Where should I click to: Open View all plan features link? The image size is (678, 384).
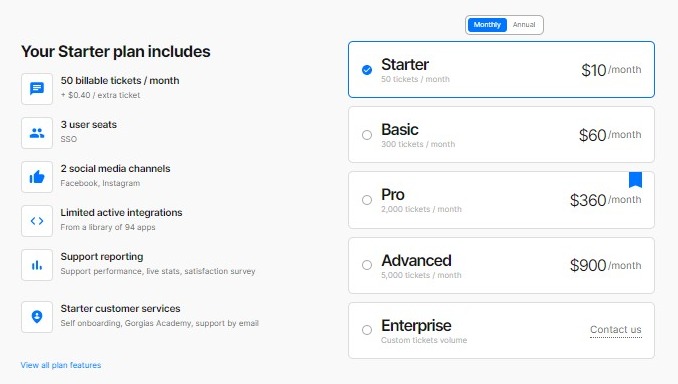61,365
